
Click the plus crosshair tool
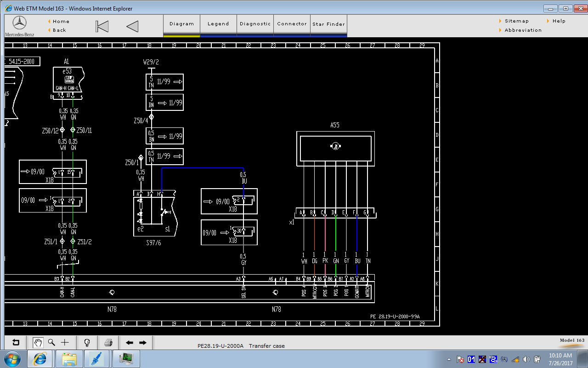(x=65, y=342)
